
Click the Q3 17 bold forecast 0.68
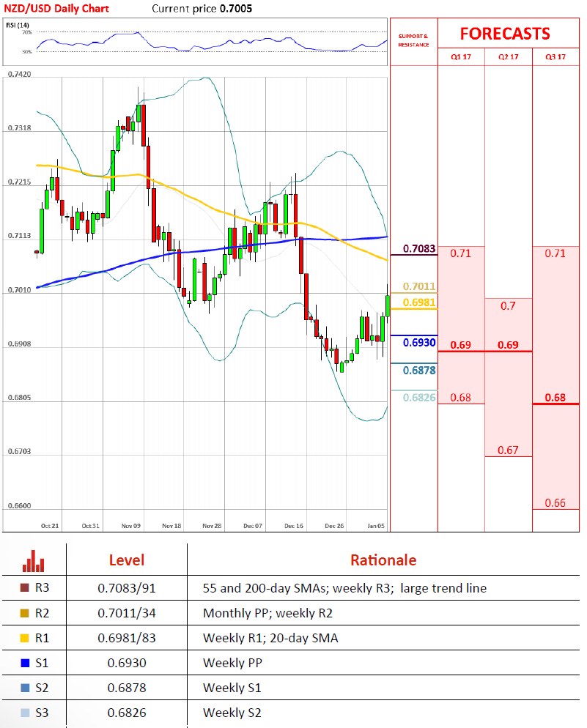point(555,398)
